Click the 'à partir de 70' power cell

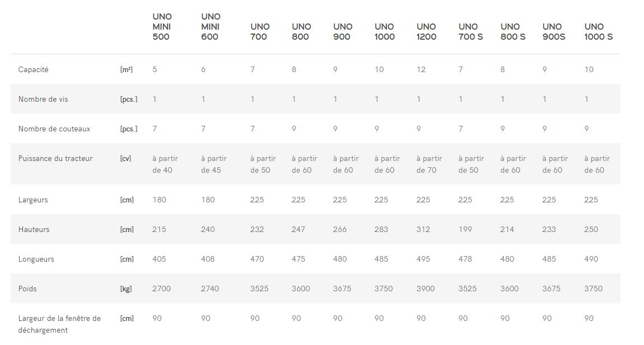pyautogui.click(x=429, y=164)
